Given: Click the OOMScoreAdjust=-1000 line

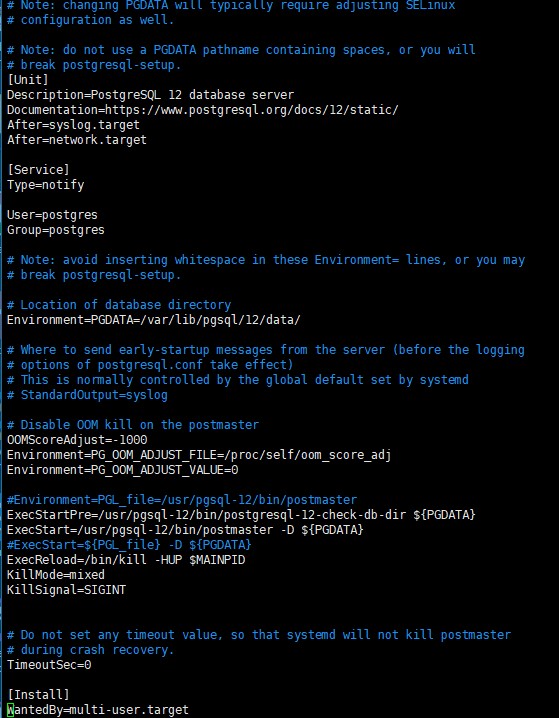Looking at the screenshot, I should [x=77, y=440].
